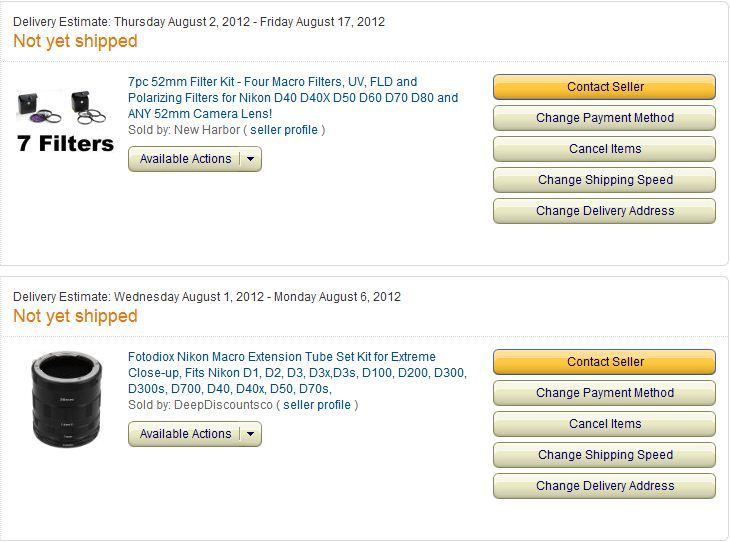Viewport: 730px width, 542px height.
Task: Change Delivery Address for the filter kit
Action: [604, 211]
